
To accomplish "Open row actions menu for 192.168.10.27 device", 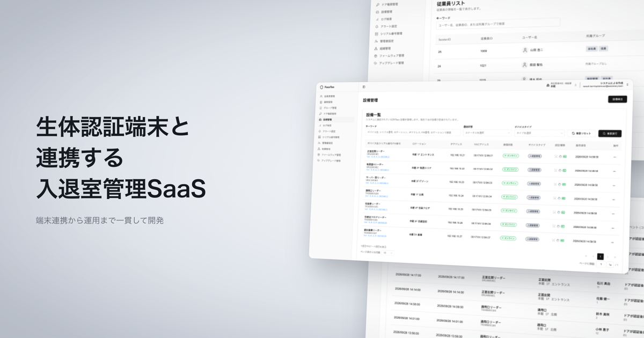I will pyautogui.click(x=612, y=243).
